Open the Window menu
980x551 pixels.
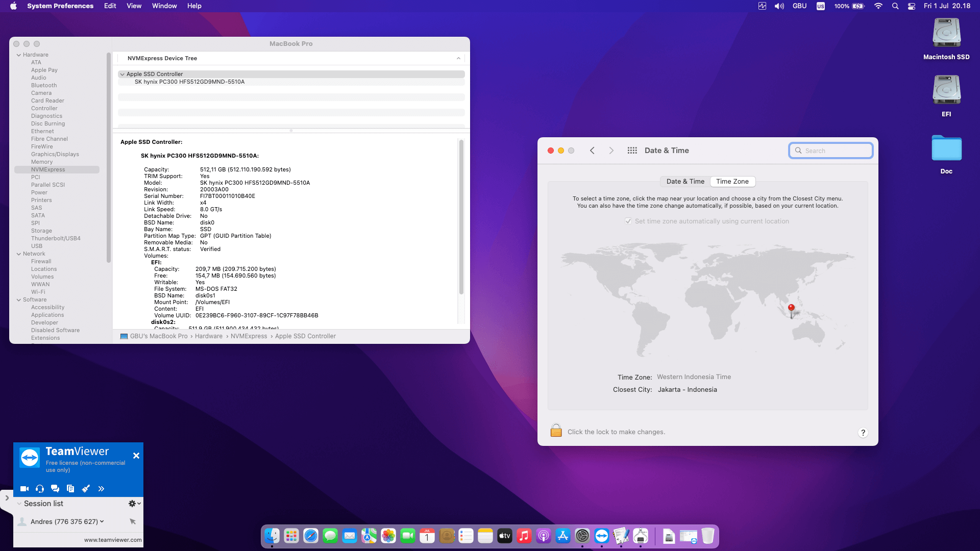point(164,6)
